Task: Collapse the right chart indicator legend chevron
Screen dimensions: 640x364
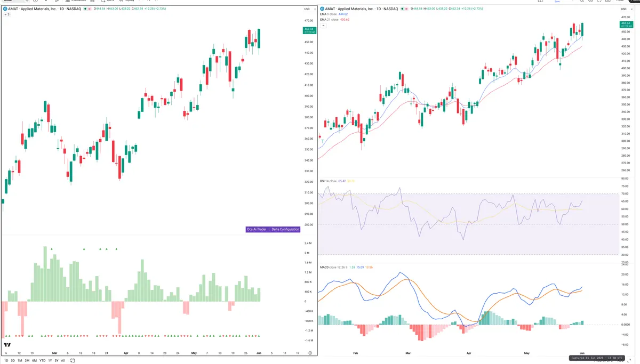Action: click(x=323, y=25)
